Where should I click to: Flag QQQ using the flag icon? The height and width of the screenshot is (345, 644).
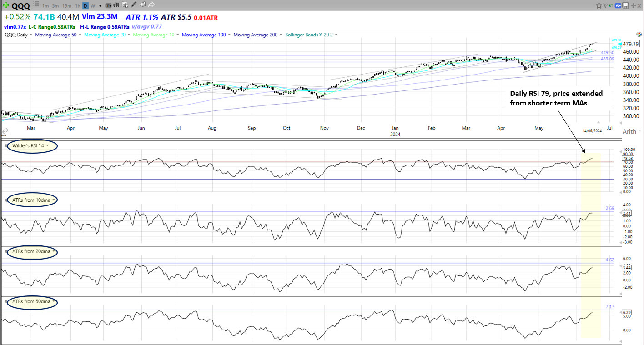point(606,5)
